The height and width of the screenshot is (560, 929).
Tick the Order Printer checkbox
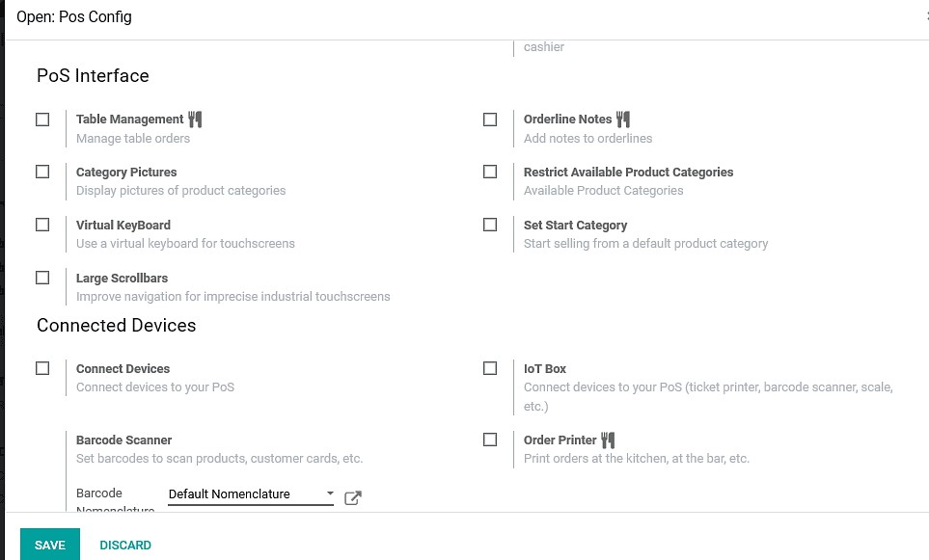[x=490, y=440]
